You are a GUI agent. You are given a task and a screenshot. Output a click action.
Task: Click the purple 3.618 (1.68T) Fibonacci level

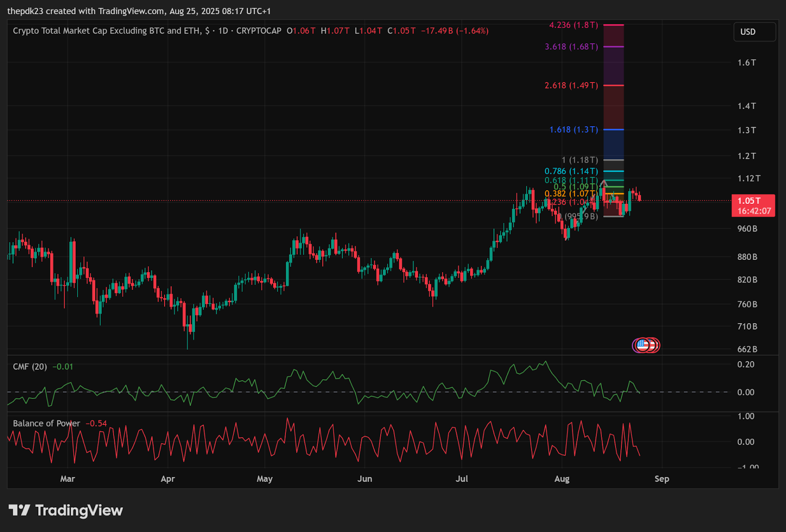click(x=613, y=47)
